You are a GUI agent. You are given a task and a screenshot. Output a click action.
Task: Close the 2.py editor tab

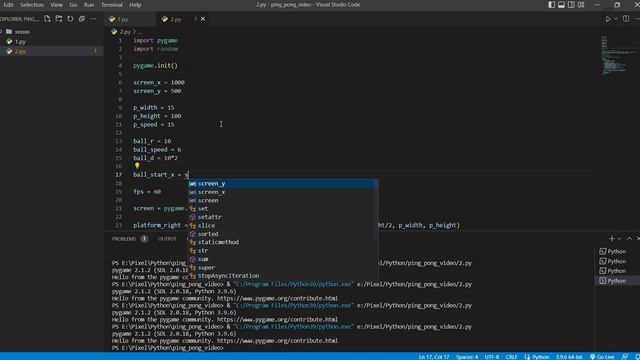pos(203,19)
